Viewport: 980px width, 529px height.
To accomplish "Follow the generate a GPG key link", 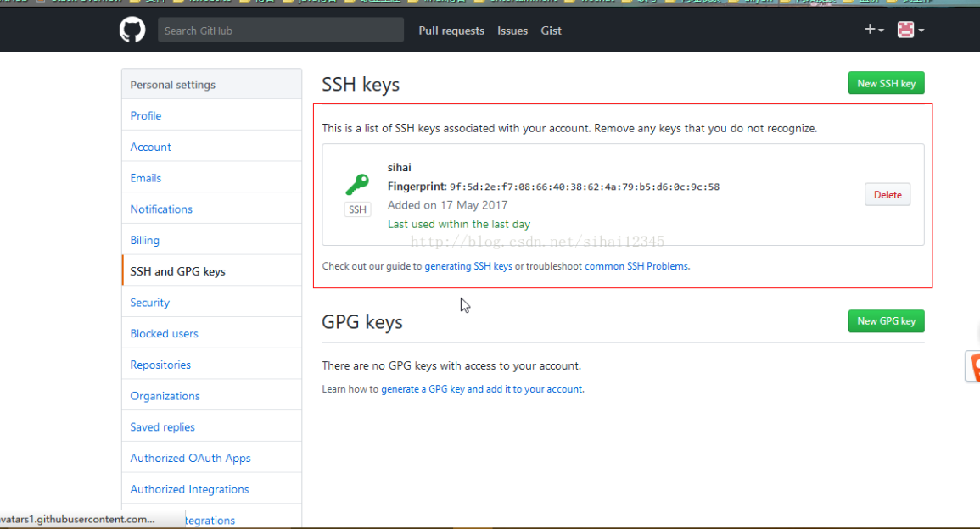I will 483,389.
